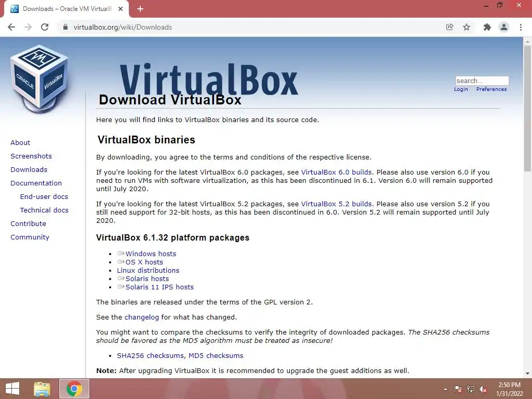Open VirtualBox 5.2 builds link
532x399 pixels.
click(336, 204)
